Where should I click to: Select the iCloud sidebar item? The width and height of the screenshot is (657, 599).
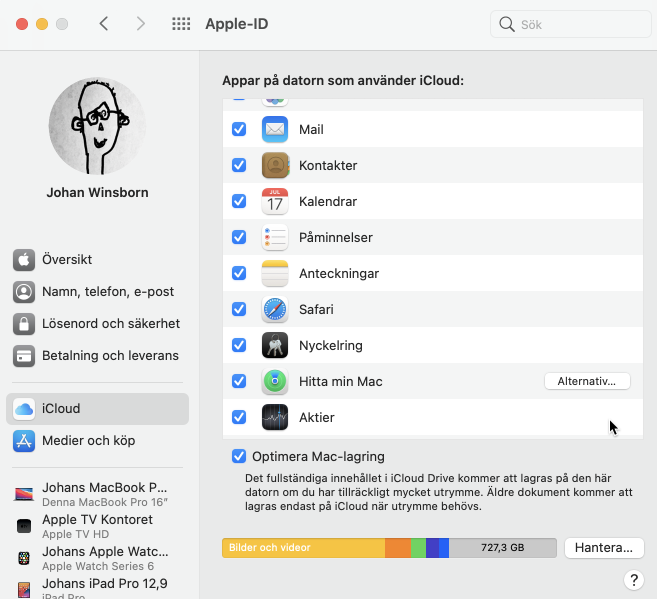point(97,409)
